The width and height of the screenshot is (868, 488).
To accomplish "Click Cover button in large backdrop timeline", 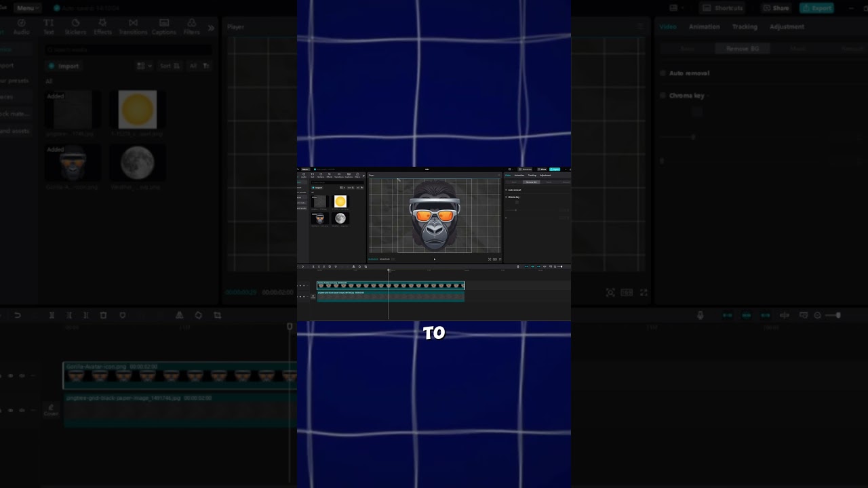I will 51,410.
